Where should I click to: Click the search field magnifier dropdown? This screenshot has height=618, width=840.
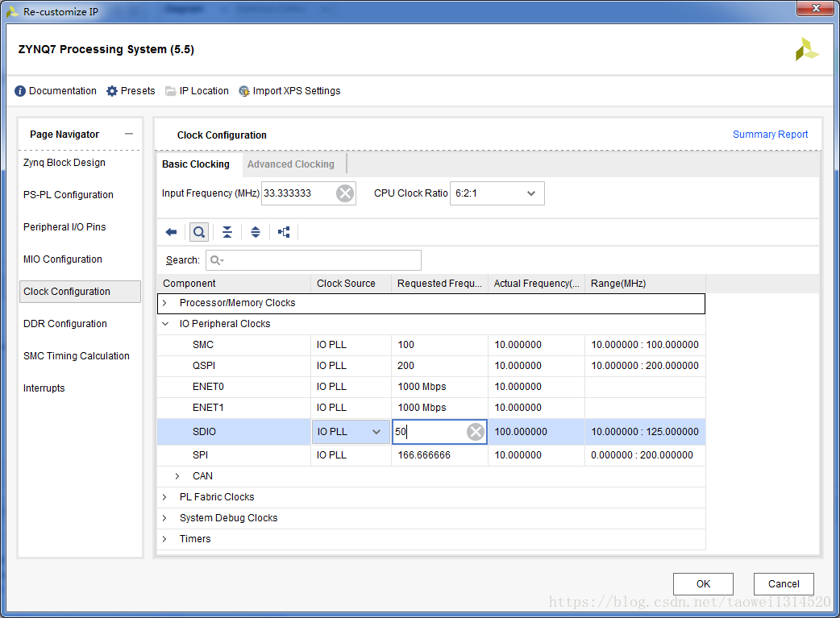coord(217,260)
